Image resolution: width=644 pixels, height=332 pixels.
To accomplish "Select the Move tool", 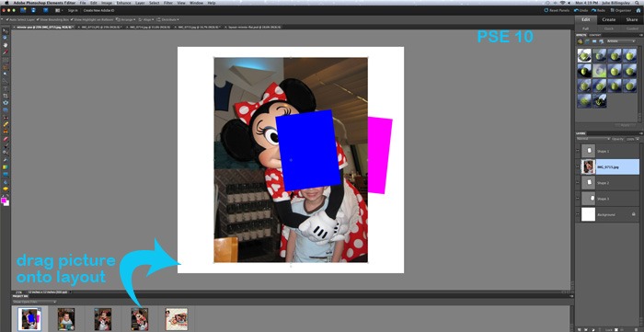I will [x=6, y=30].
